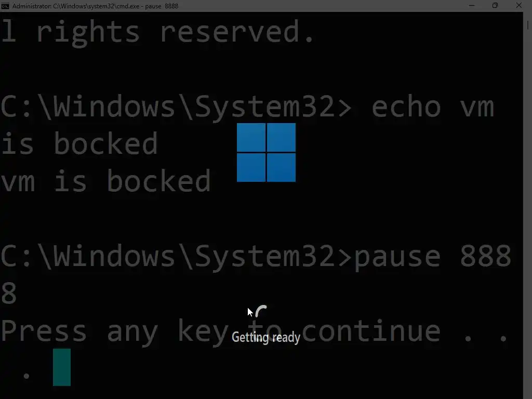Click the word "continue" in the terminal
Image resolution: width=532 pixels, height=399 pixels.
pyautogui.click(x=371, y=331)
